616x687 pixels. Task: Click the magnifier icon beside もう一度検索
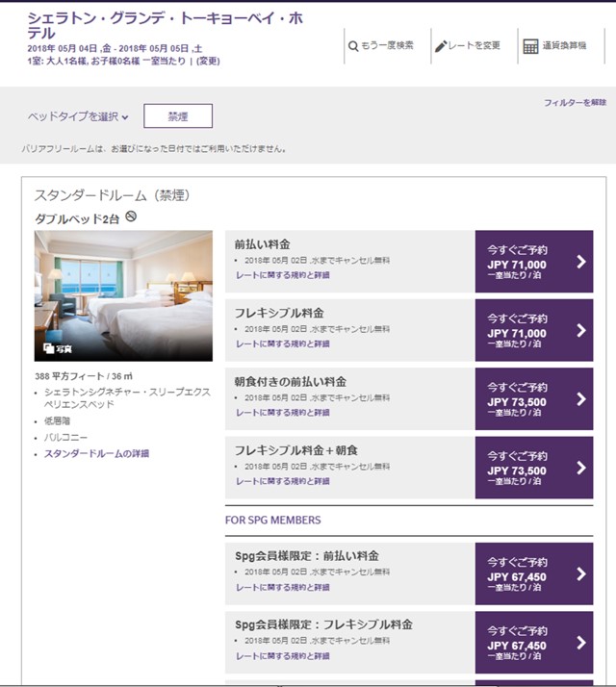pyautogui.click(x=353, y=46)
